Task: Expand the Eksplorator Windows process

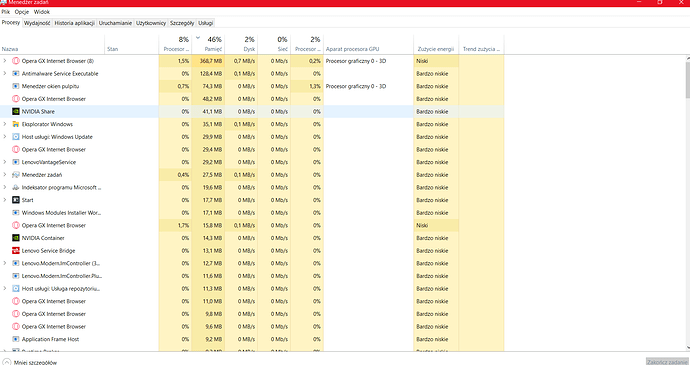Action: tap(5, 124)
